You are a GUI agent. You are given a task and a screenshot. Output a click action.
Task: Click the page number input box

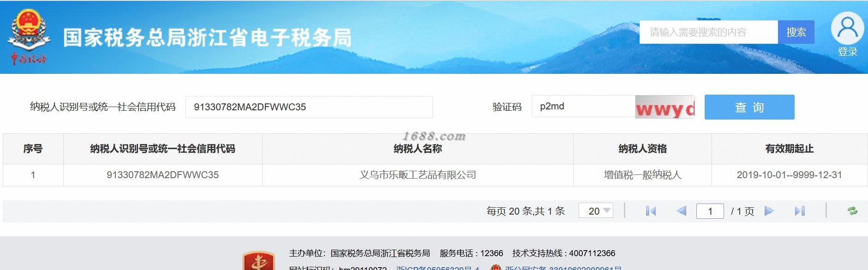[x=710, y=211]
